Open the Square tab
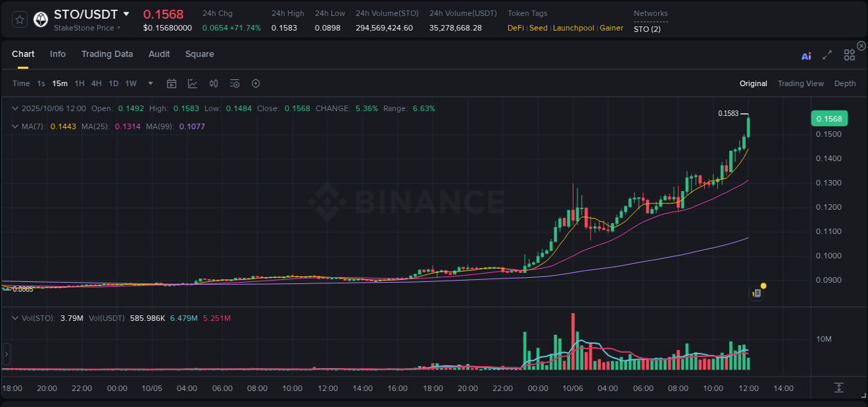 (x=199, y=54)
